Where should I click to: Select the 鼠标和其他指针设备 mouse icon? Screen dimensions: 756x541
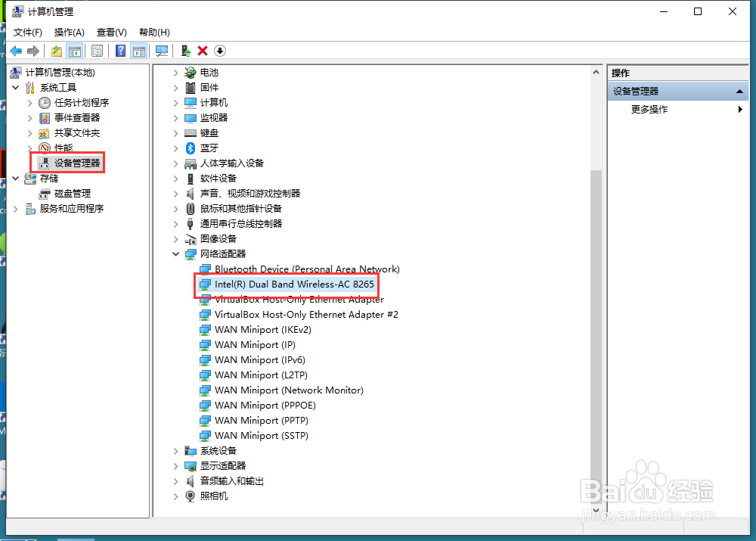tap(191, 209)
